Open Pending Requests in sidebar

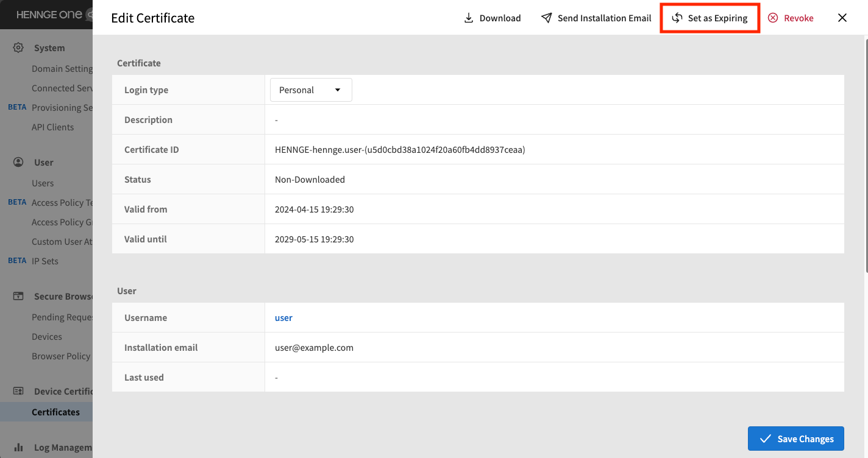pos(62,317)
